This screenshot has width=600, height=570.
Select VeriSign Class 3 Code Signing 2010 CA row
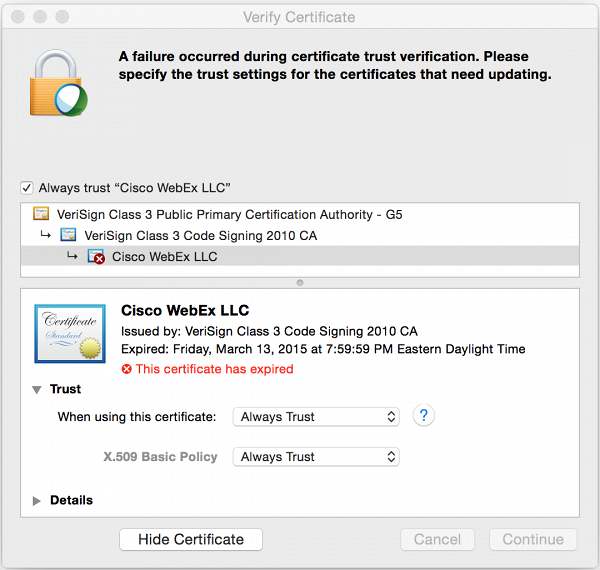(300, 235)
